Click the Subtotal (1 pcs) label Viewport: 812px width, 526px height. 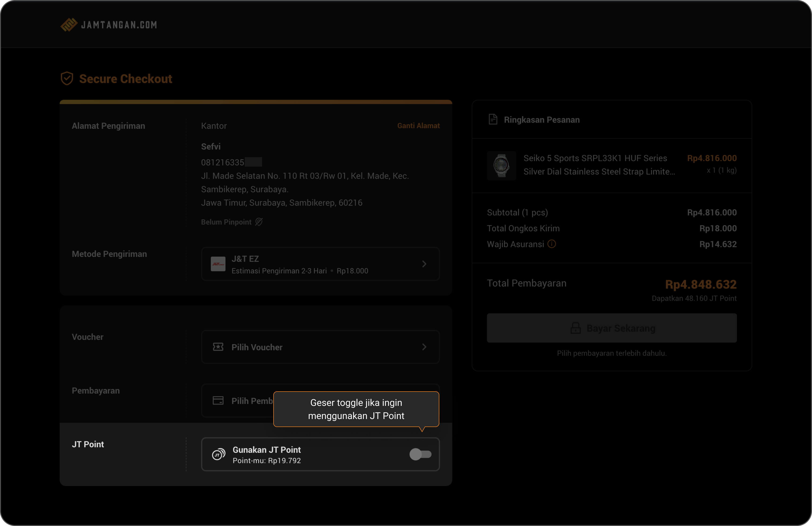tap(517, 213)
